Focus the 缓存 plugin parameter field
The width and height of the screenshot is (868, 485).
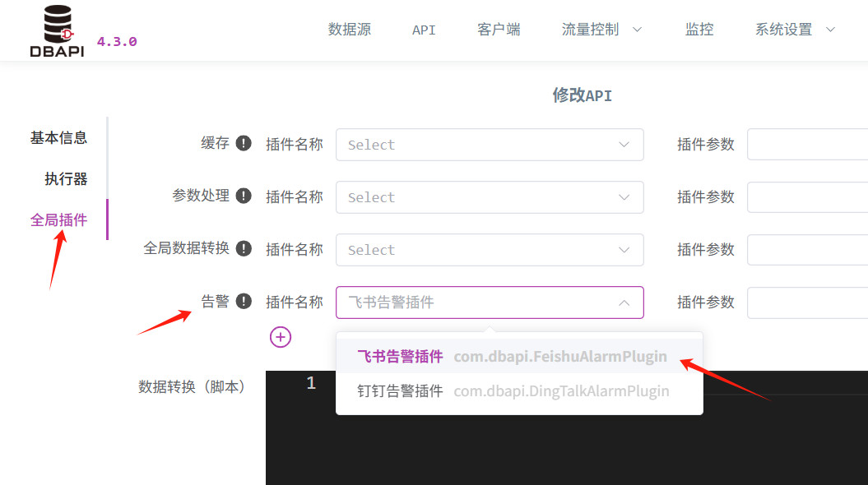[808, 145]
